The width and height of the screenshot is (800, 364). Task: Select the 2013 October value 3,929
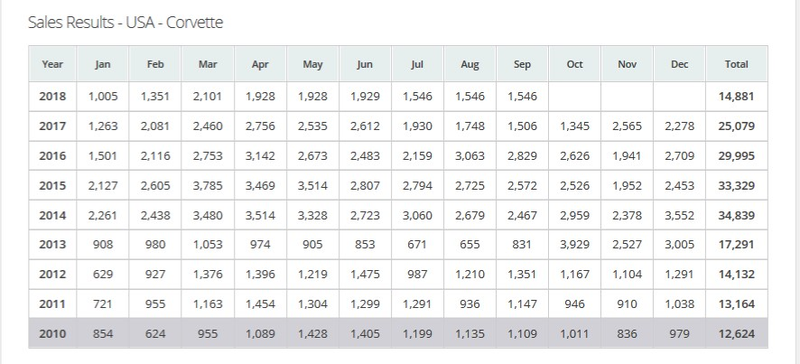coord(574,245)
